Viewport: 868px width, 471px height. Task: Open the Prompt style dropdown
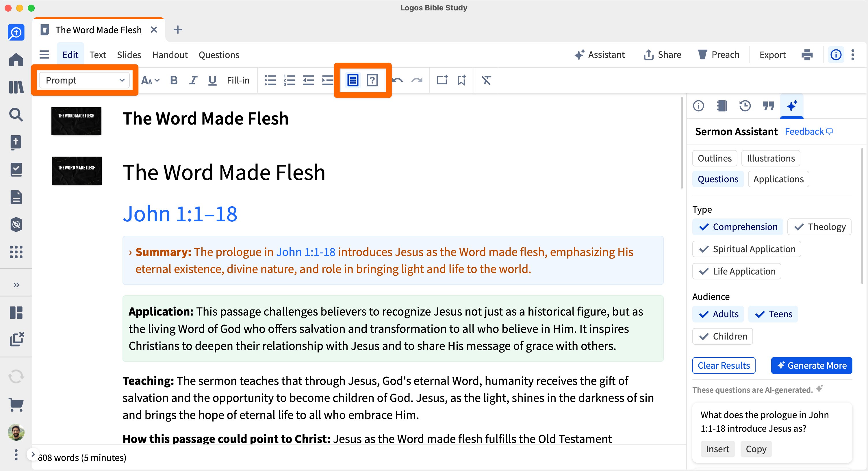click(x=84, y=80)
